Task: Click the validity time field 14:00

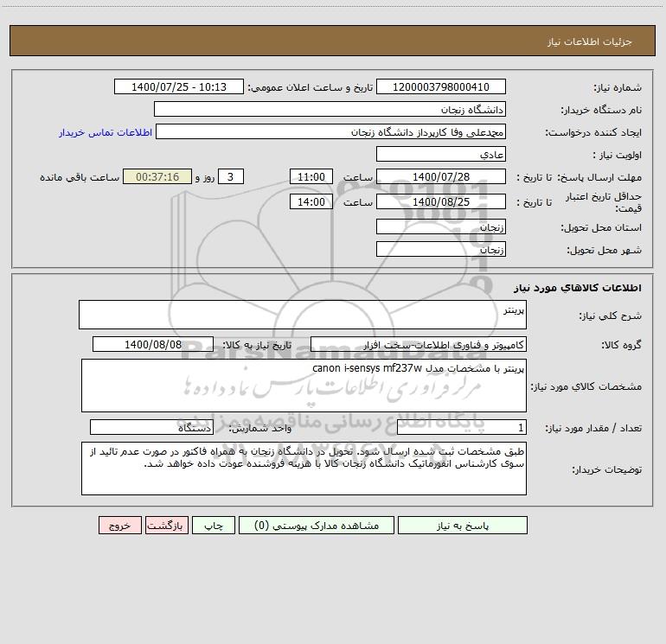Action: [311, 201]
